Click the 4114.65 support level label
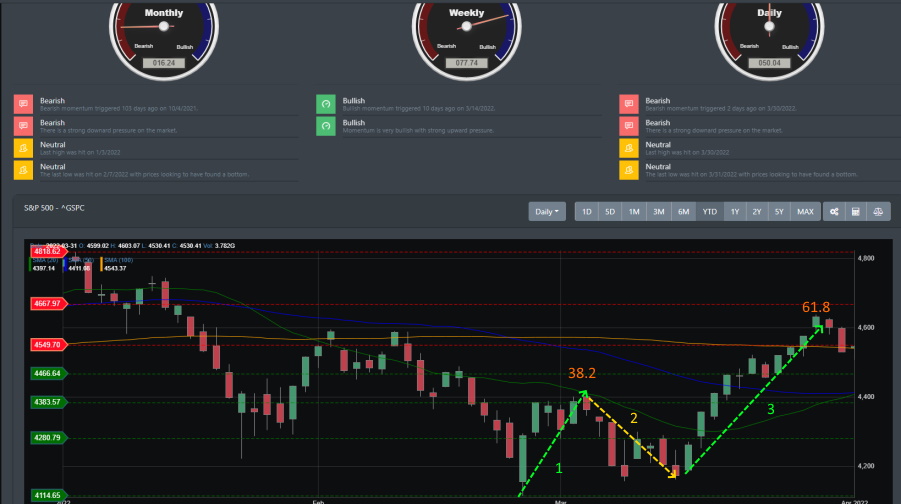Viewport: 901px width, 504px height. tap(47, 495)
